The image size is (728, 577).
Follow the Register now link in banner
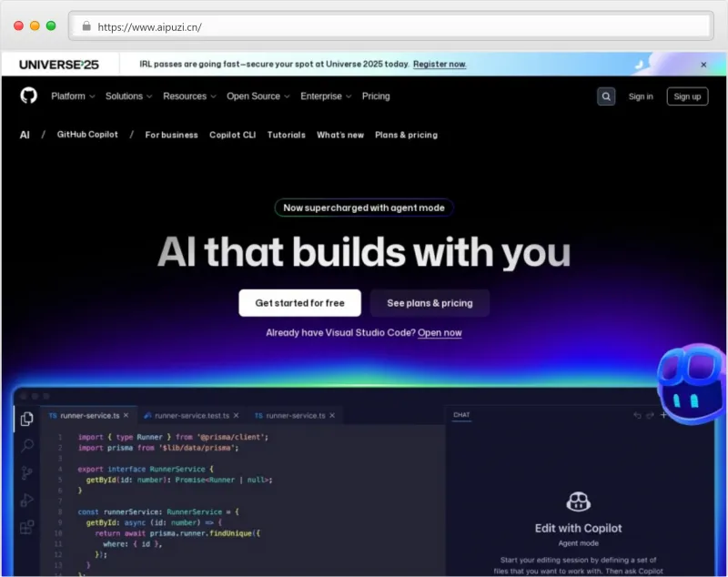(440, 65)
